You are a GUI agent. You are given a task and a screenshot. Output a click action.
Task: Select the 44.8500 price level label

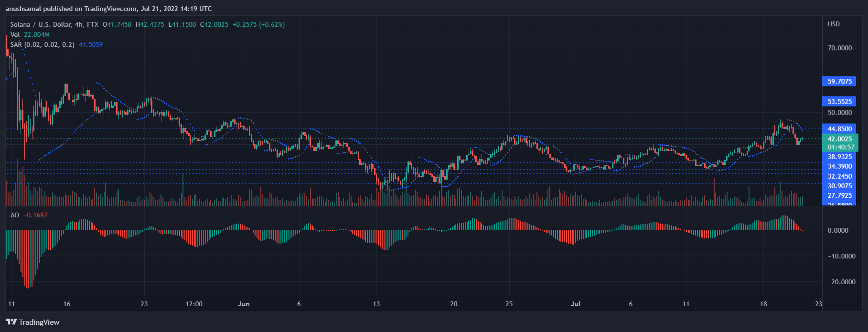point(839,129)
